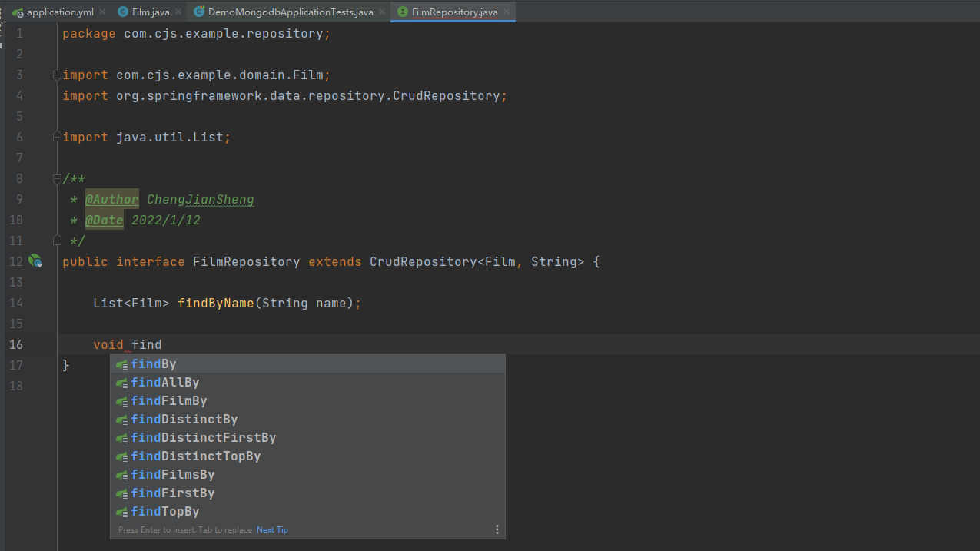Image resolution: width=980 pixels, height=551 pixels.
Task: Choose the findFilmsBy completion suggestion
Action: 307,475
